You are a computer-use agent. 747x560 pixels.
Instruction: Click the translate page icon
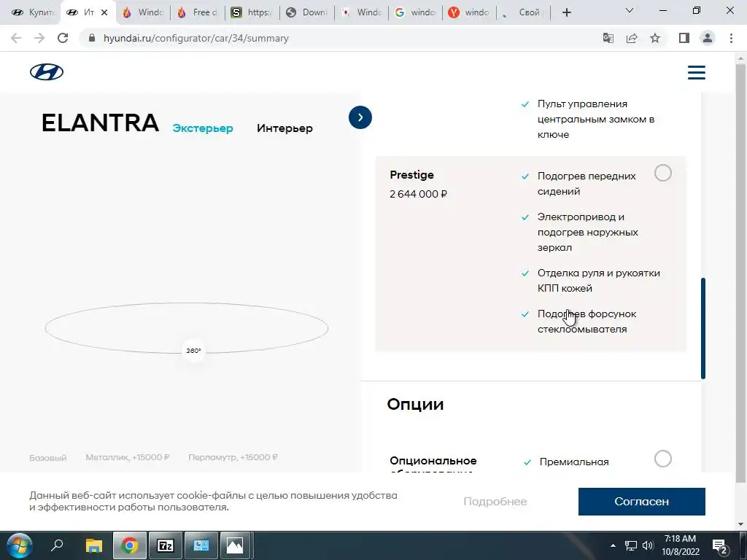(x=608, y=38)
